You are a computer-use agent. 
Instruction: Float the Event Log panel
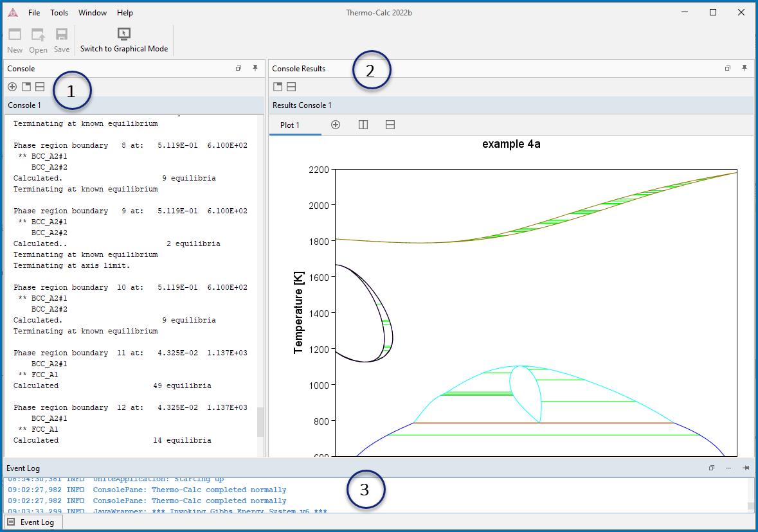(x=712, y=468)
